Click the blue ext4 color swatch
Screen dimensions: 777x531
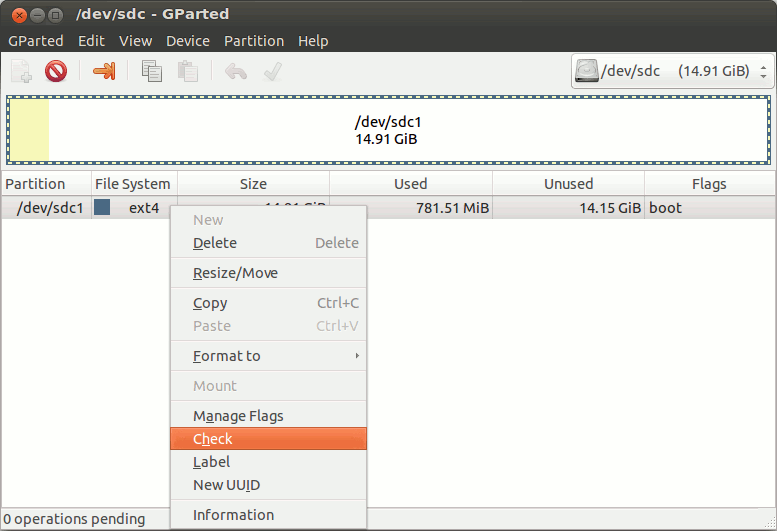pos(102,208)
